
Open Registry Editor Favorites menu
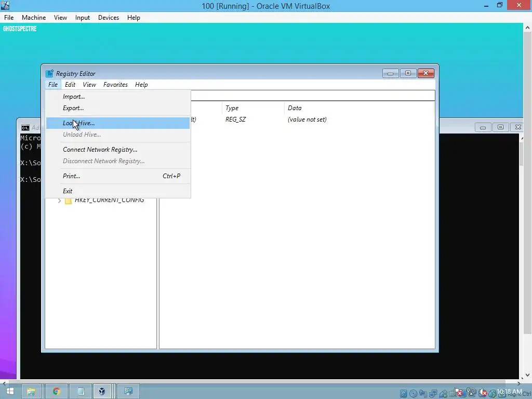click(115, 85)
